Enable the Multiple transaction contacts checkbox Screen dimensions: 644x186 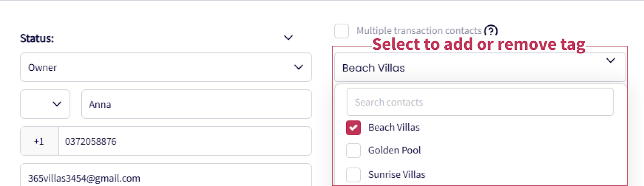(x=342, y=31)
